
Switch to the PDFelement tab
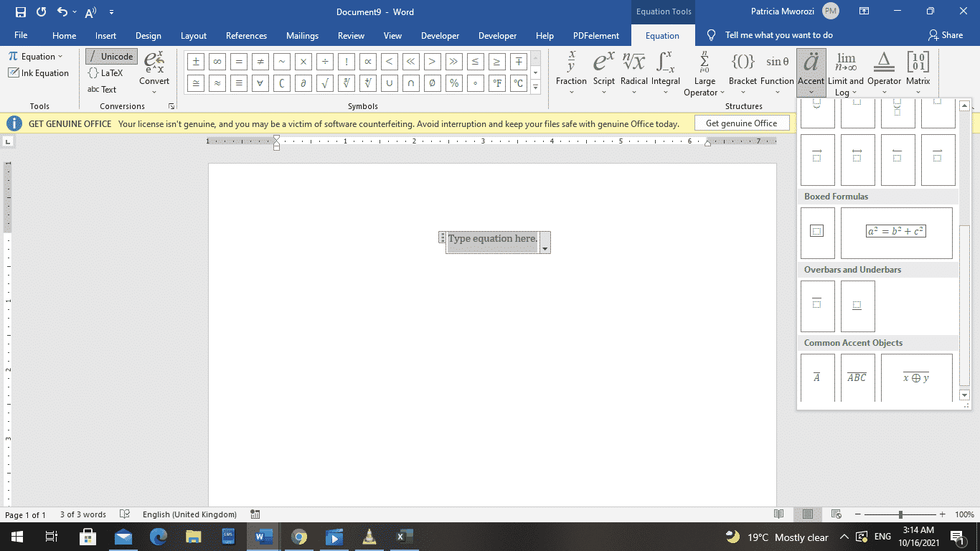click(596, 35)
